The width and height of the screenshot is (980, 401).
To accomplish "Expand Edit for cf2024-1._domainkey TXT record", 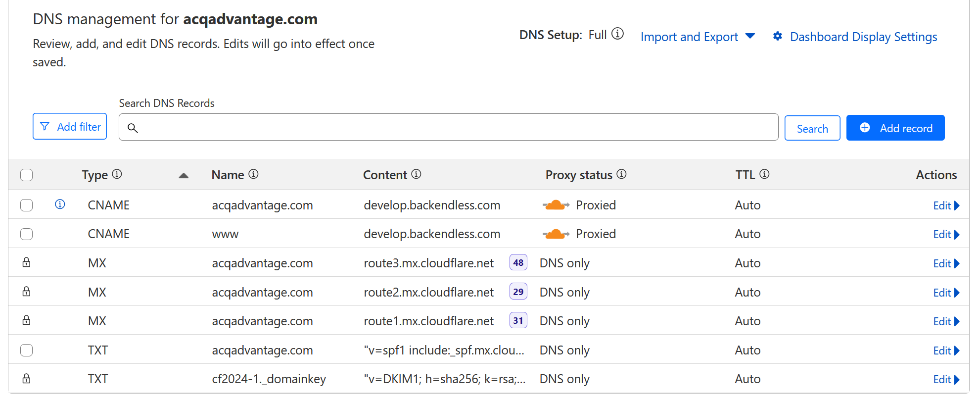I will (946, 379).
